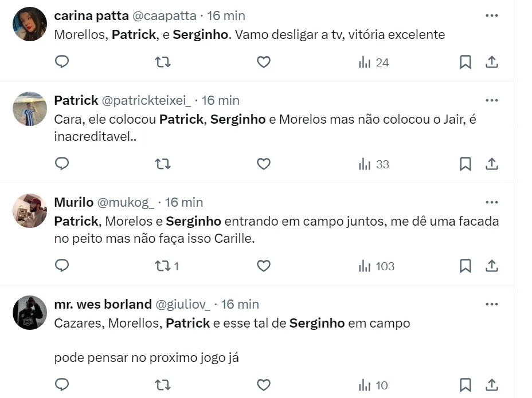
Task: Click carina patta's profile avatar
Action: [30, 24]
